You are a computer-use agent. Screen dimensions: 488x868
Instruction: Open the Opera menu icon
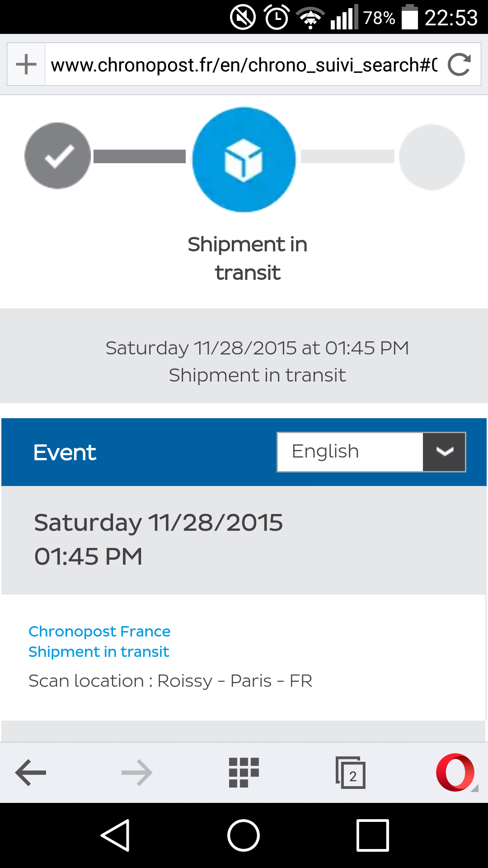click(x=455, y=773)
